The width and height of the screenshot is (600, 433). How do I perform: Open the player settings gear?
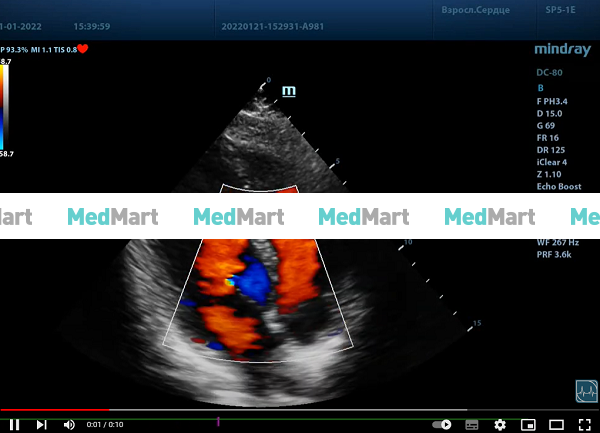point(500,425)
